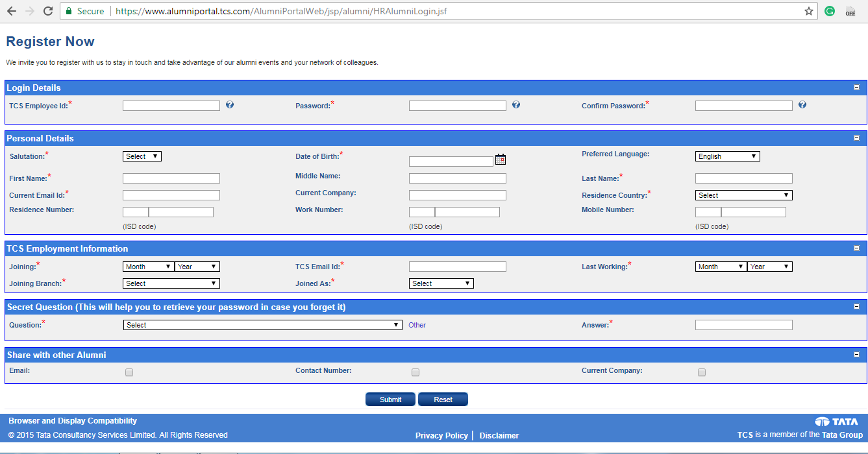The image size is (868, 454).
Task: Reload the current page
Action: coord(48,11)
